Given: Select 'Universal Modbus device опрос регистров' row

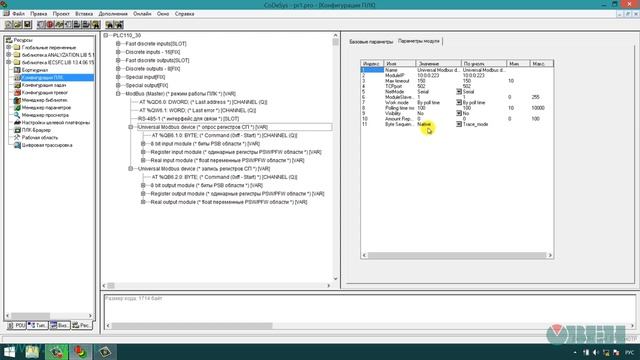Looking at the screenshot, I should click(x=202, y=127).
